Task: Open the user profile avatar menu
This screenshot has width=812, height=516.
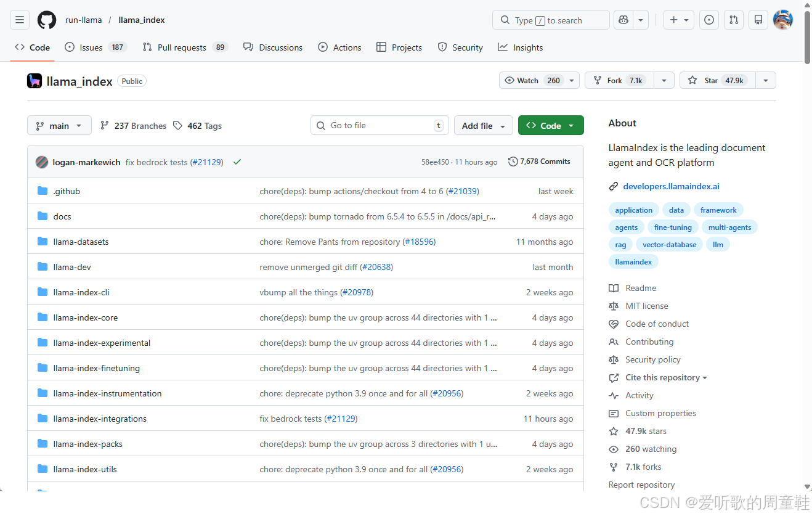Action: [x=783, y=20]
